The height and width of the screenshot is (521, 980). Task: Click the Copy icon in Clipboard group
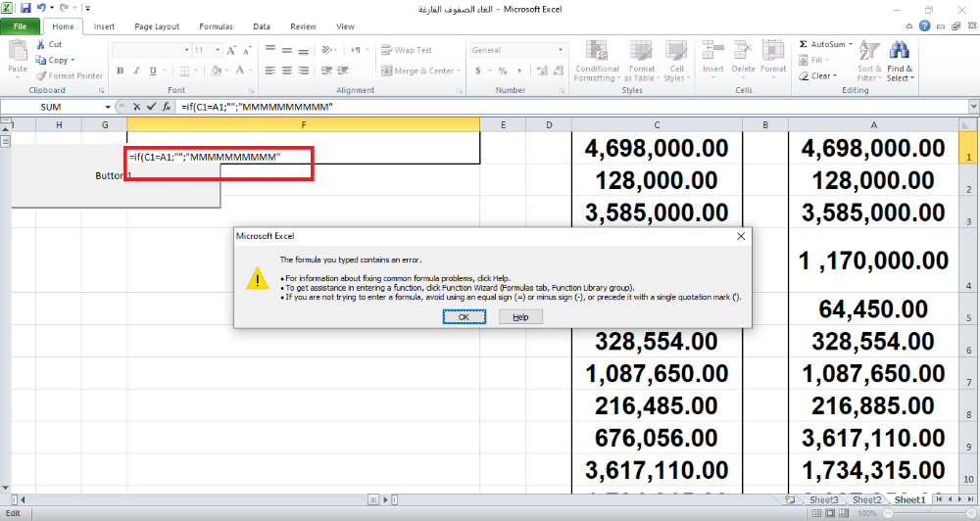coord(41,60)
